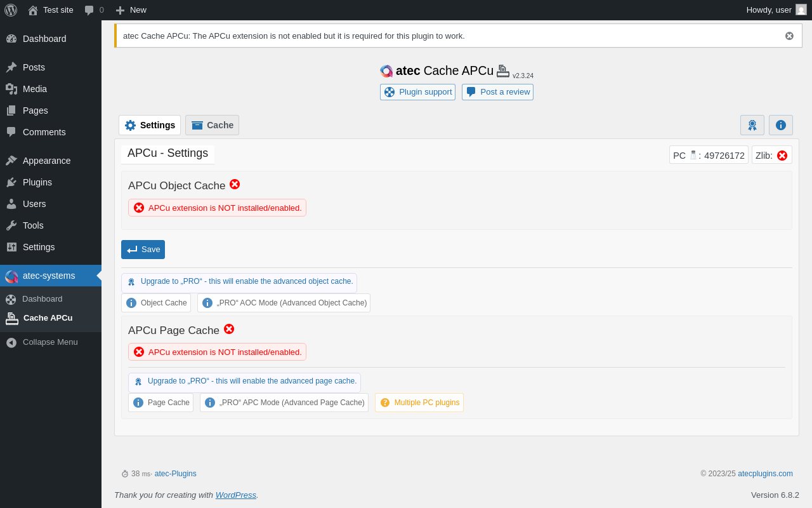Click the PRO award ribbon icon button
Image resolution: width=812 pixels, height=508 pixels.
[752, 125]
